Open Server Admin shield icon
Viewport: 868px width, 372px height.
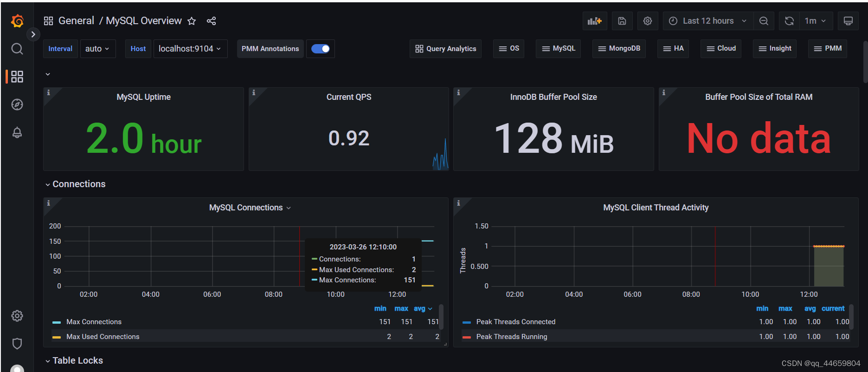(x=17, y=344)
